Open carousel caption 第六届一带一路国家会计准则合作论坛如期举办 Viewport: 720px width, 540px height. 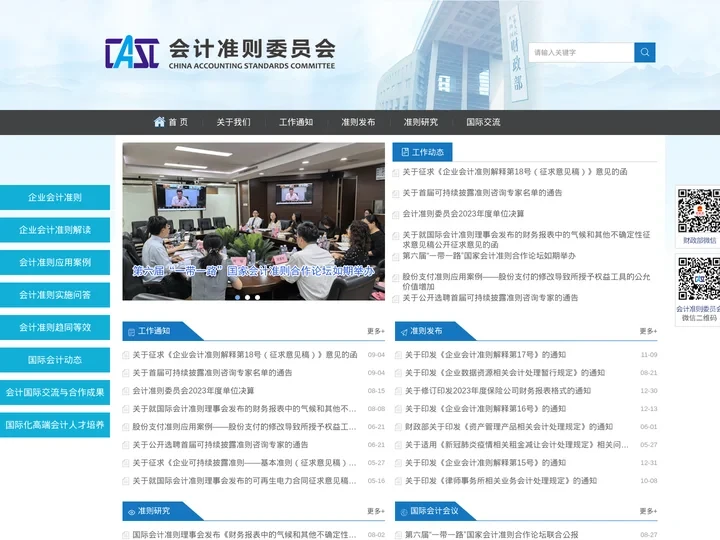[x=253, y=271]
